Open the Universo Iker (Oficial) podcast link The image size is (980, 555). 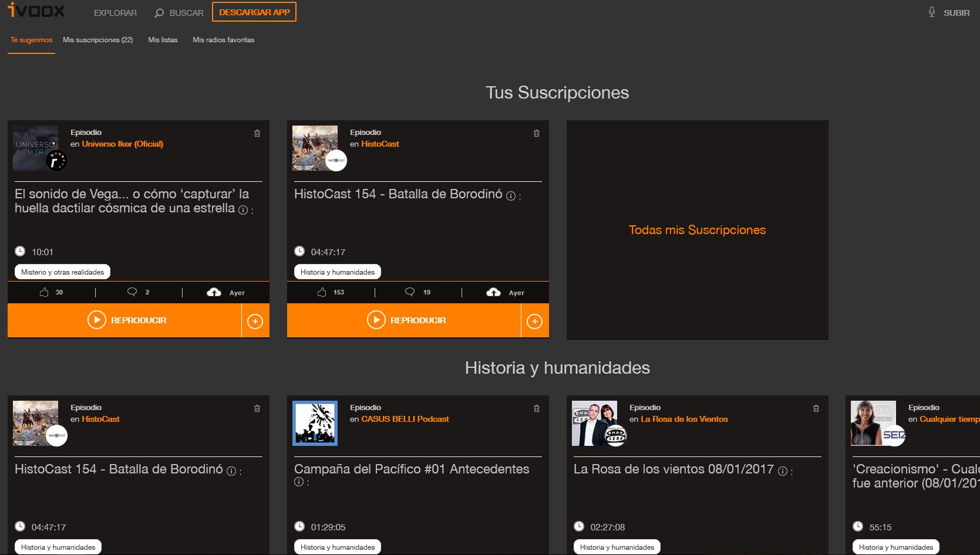(x=123, y=144)
